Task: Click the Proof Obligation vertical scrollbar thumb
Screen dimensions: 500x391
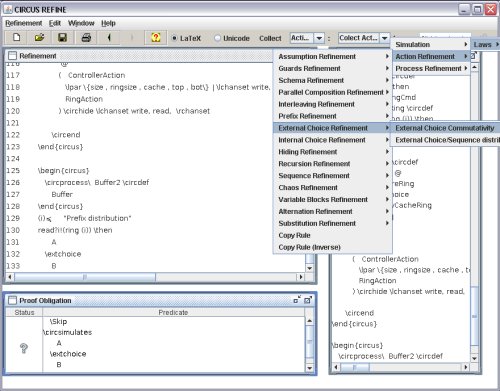Action: [x=309, y=341]
